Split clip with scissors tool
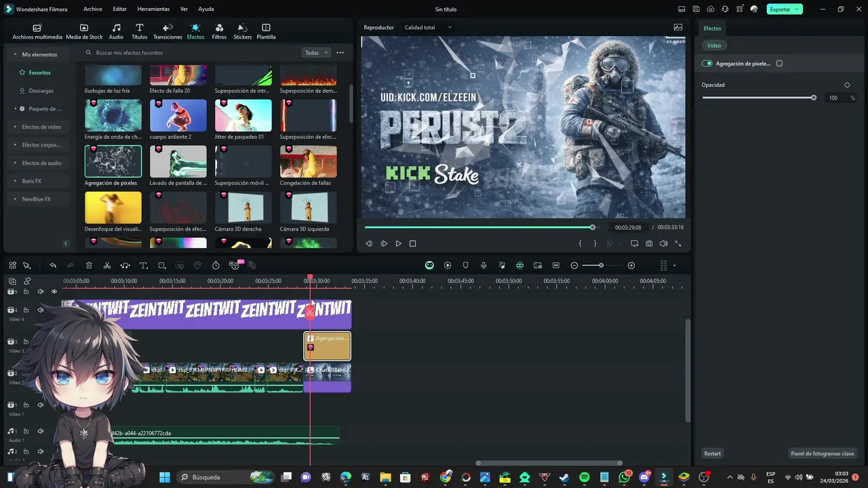The width and height of the screenshot is (868, 488). 107,266
